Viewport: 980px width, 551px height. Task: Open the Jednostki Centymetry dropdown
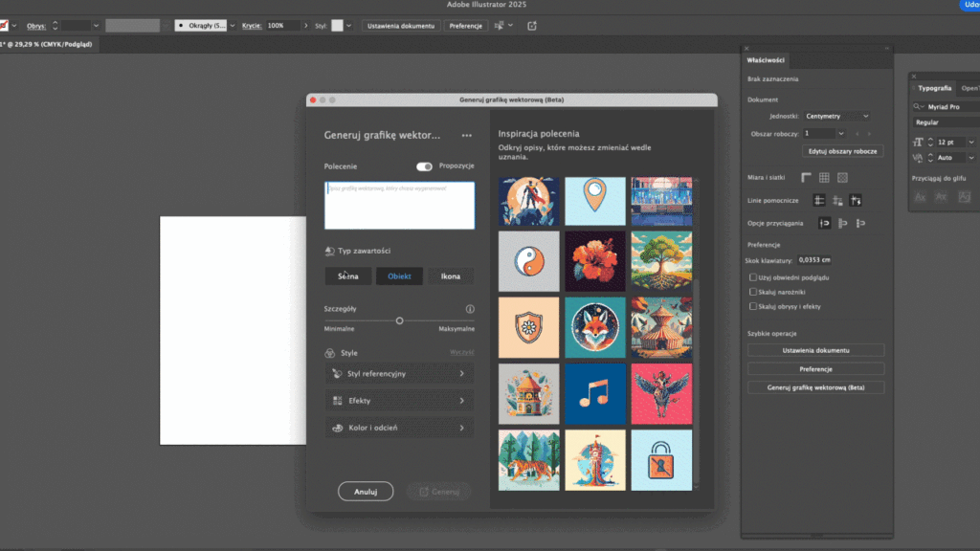click(836, 116)
